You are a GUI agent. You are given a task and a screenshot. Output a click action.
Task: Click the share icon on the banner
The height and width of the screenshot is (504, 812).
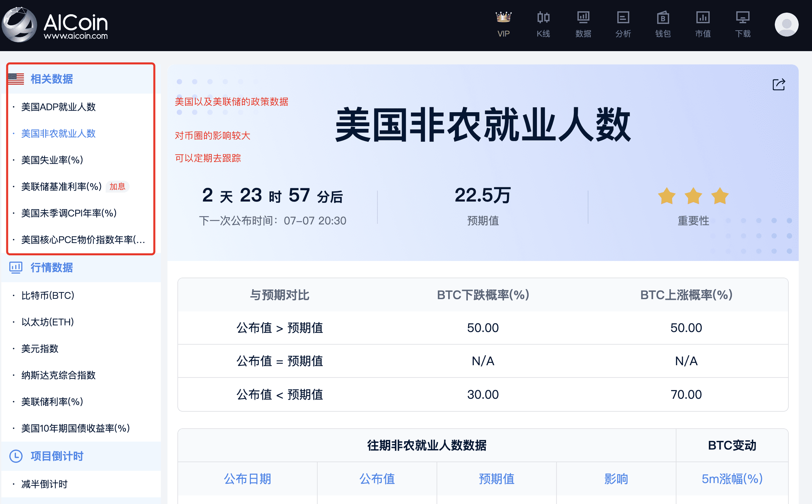pyautogui.click(x=779, y=84)
